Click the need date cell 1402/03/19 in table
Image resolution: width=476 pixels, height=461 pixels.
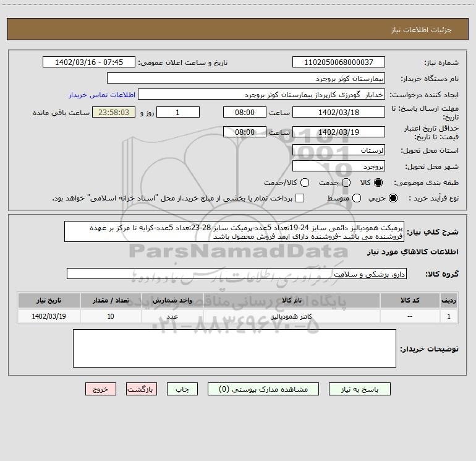point(49,316)
